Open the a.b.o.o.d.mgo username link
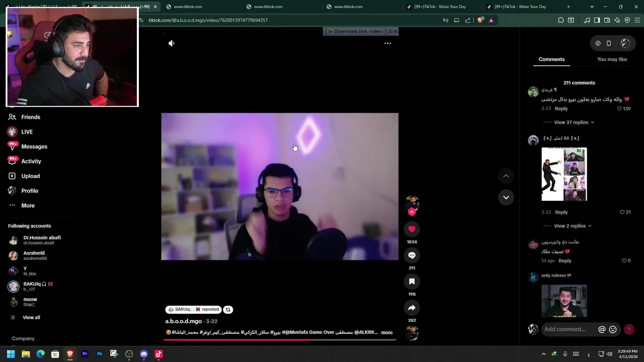Screen dimensions: 644x362 pos(183,321)
